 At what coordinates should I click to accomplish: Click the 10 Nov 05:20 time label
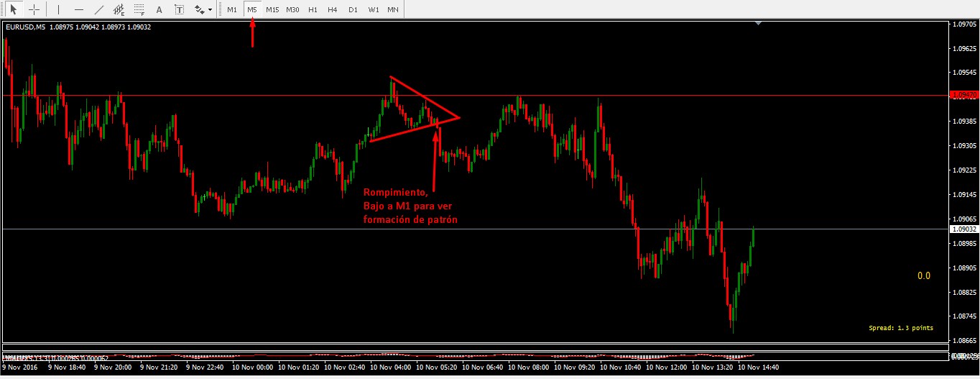pyautogui.click(x=438, y=367)
